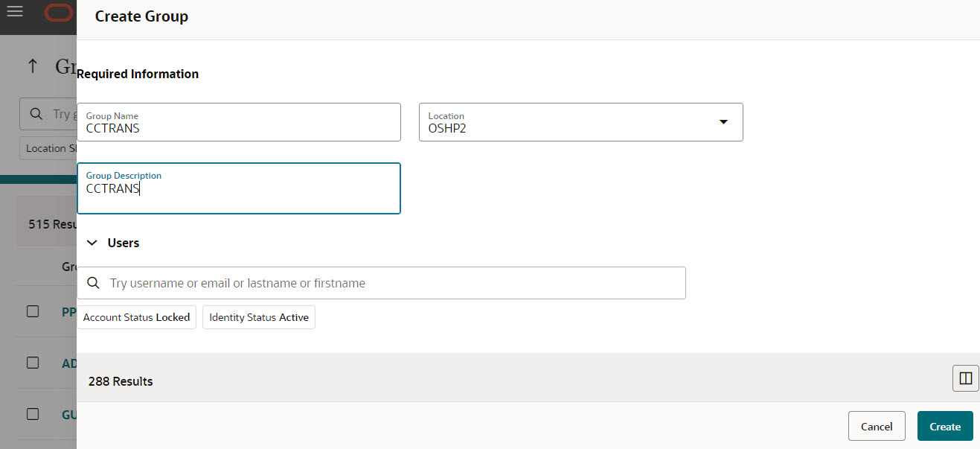Toggle the split-panel view icon near 288 Results
980x449 pixels.
pos(965,378)
